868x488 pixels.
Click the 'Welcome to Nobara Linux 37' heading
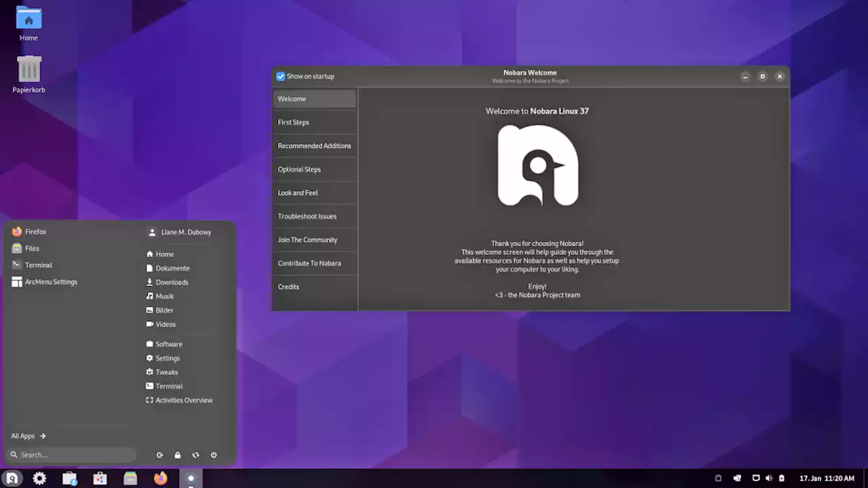click(x=537, y=111)
